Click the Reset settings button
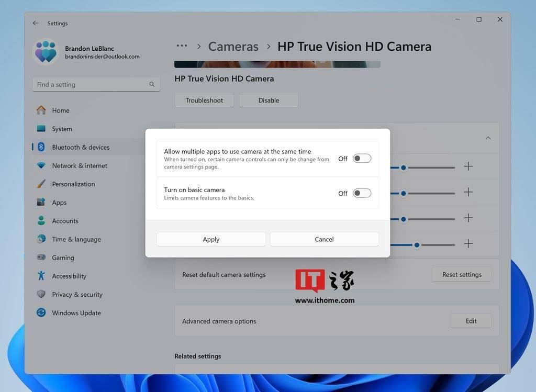This screenshot has height=392, width=536. click(462, 274)
